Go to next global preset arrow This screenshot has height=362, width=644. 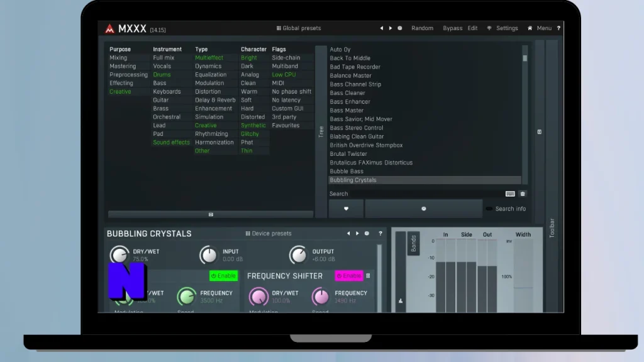tap(391, 28)
